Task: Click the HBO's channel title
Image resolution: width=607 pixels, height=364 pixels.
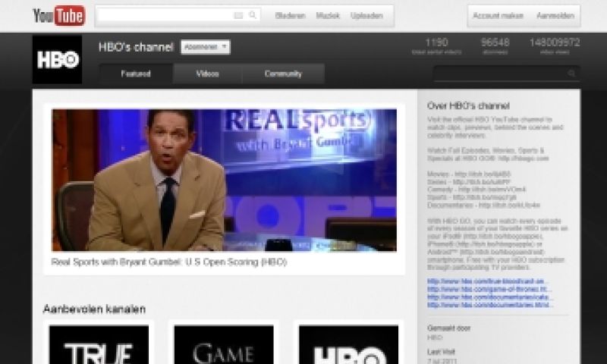Action: click(x=137, y=47)
